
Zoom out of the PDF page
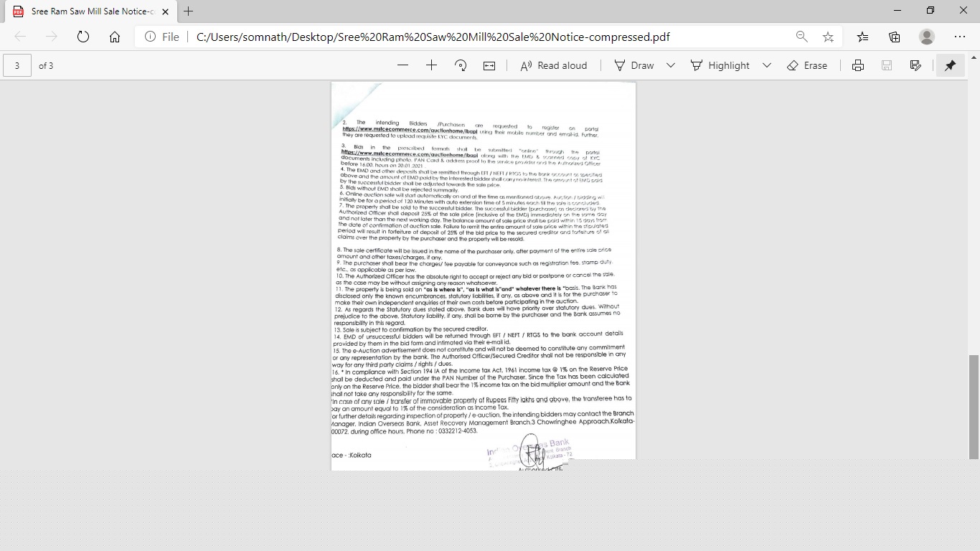click(403, 65)
